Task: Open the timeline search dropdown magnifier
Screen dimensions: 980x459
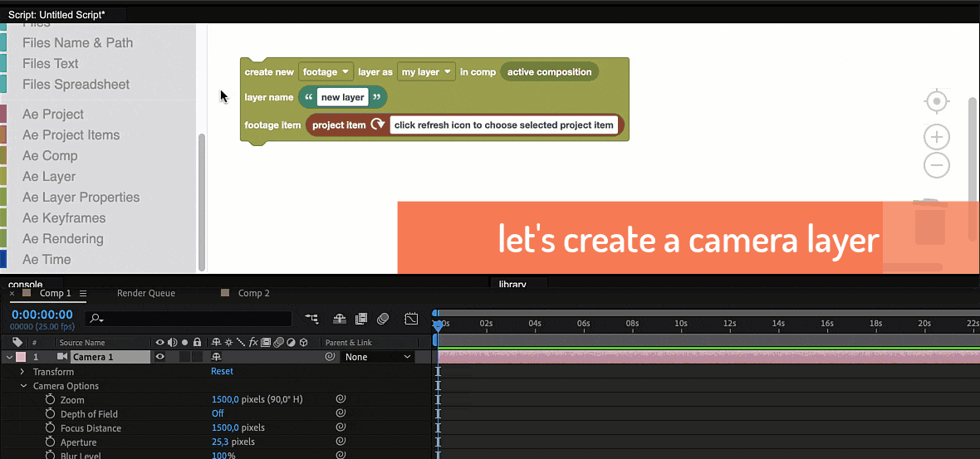Action: point(97,319)
